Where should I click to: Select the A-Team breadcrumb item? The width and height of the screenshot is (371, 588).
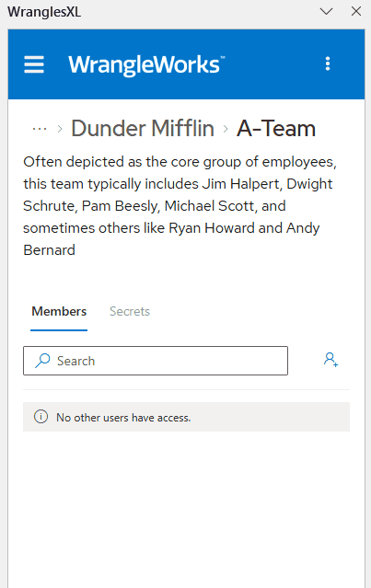point(276,129)
